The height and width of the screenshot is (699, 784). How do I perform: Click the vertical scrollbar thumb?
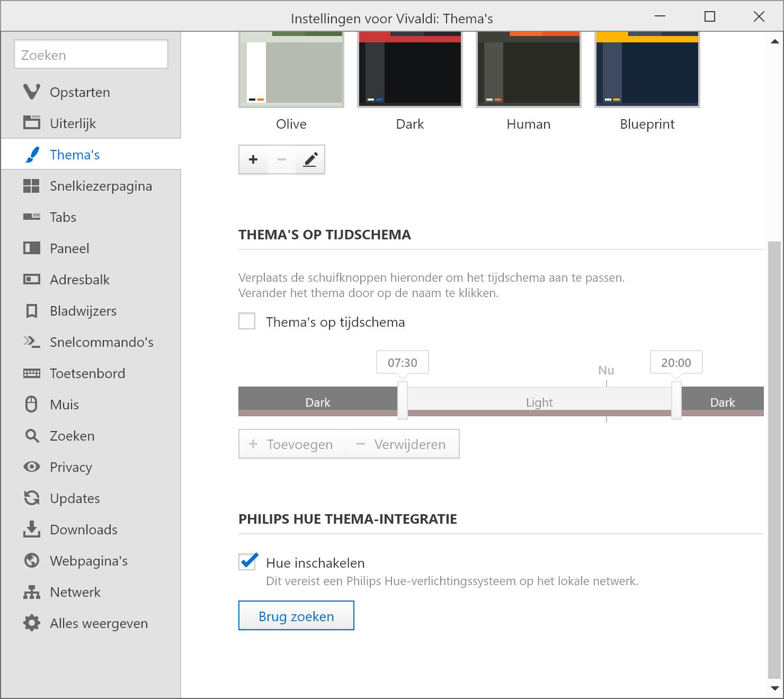[x=774, y=459]
